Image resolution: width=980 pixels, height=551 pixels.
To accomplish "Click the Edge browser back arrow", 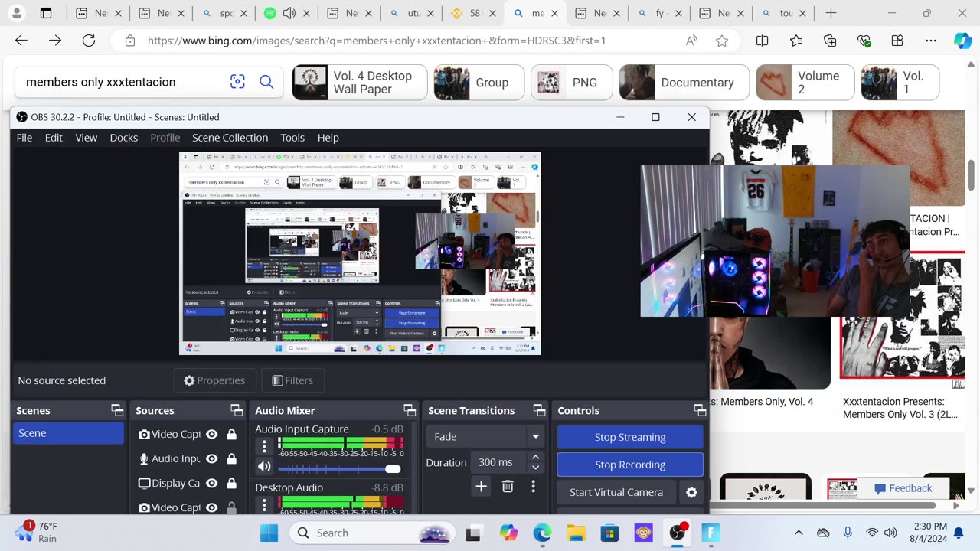I will pos(21,41).
